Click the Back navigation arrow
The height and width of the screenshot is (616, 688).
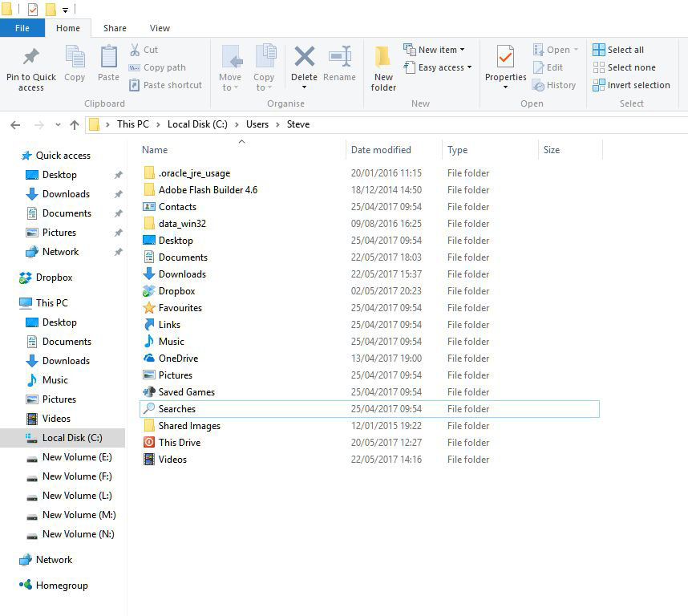[15, 125]
